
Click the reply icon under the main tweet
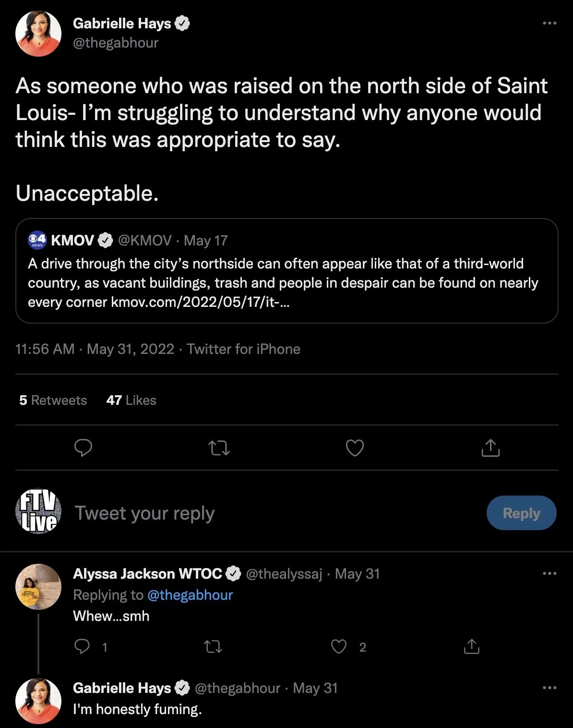[x=83, y=448]
